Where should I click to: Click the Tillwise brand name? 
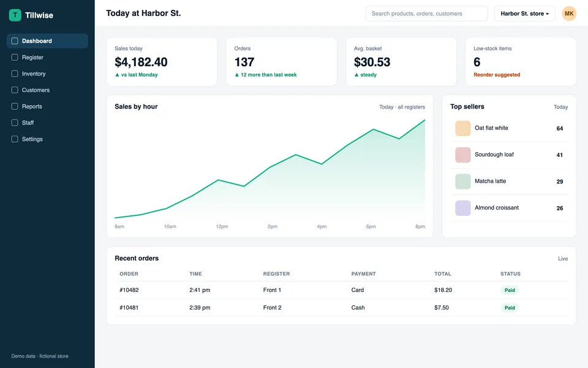point(39,15)
